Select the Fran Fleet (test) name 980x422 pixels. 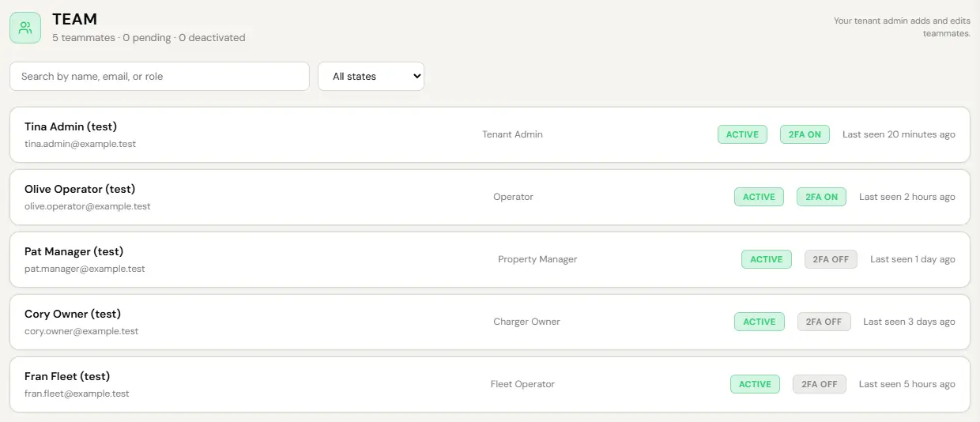(67, 376)
